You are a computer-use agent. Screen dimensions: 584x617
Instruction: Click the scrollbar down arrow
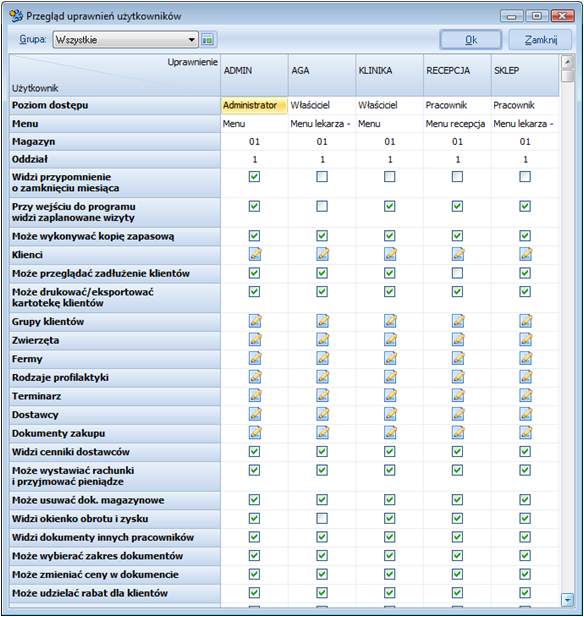coord(567,600)
